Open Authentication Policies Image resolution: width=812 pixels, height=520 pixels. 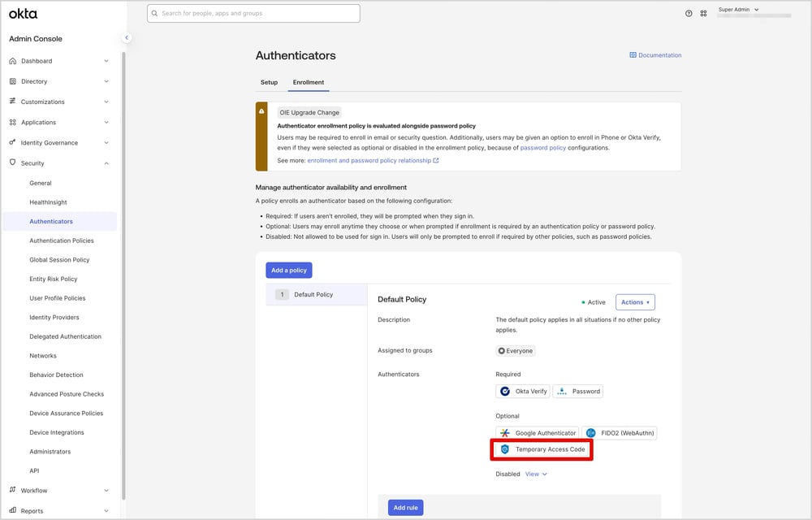point(62,240)
